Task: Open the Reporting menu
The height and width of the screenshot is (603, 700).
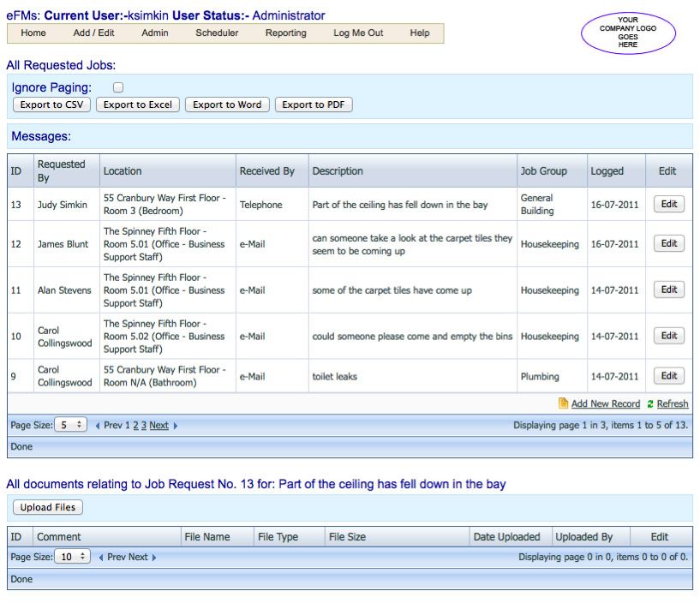Action: pos(285,33)
